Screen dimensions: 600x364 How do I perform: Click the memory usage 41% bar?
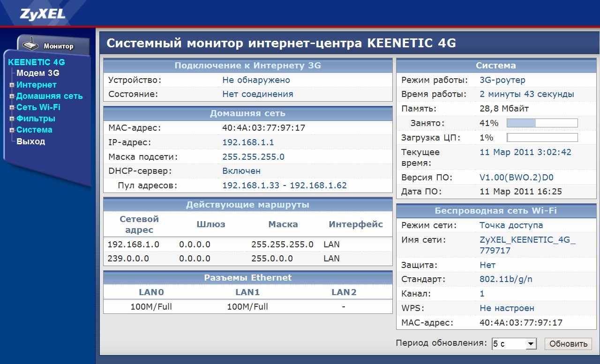pos(542,123)
